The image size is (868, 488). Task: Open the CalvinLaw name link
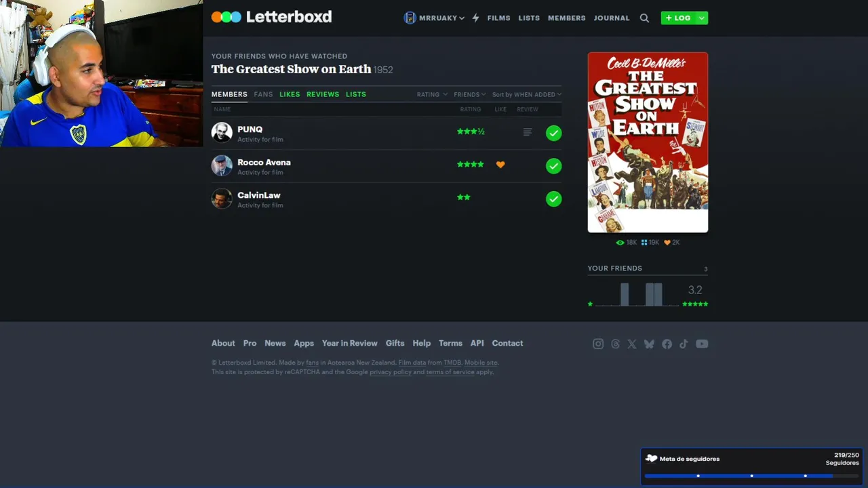[x=258, y=195]
